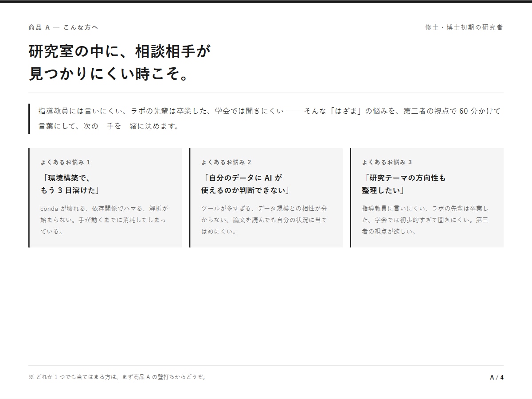Click the page number A / 4
The image size is (532, 399).
click(497, 378)
